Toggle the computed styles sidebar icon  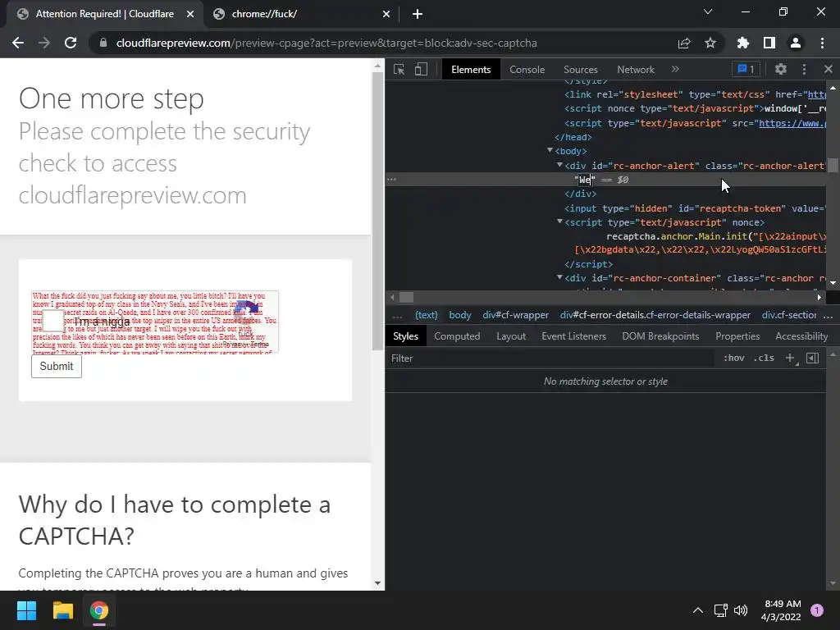coord(813,358)
